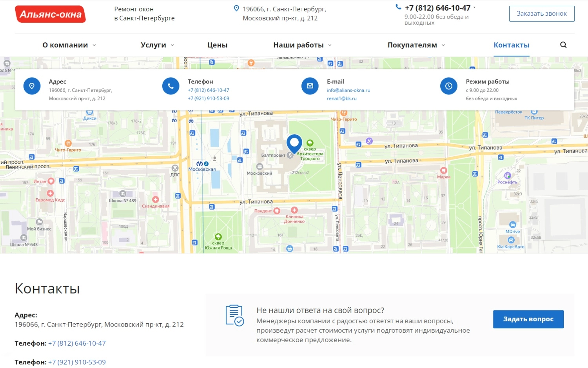Click the Марка map marker
588x368 pixels.
tap(443, 170)
